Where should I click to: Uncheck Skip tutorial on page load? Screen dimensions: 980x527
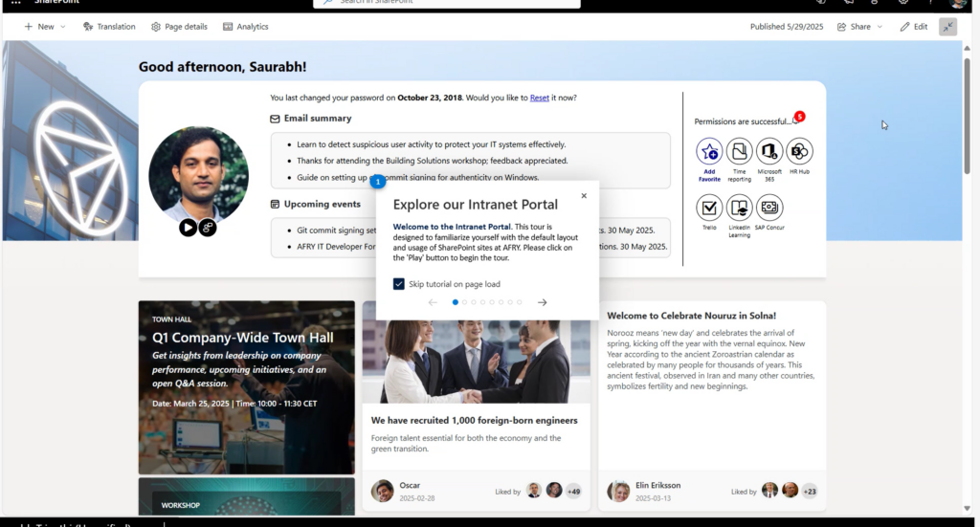(x=399, y=284)
